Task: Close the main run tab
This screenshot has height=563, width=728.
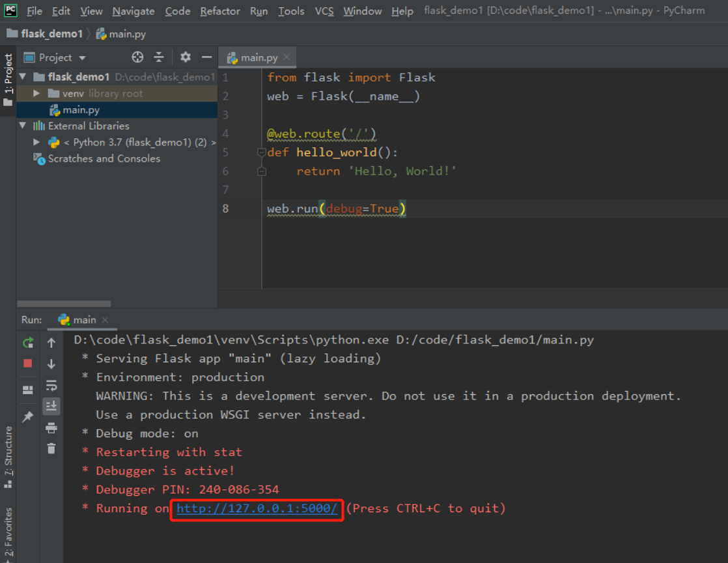Action: (105, 319)
